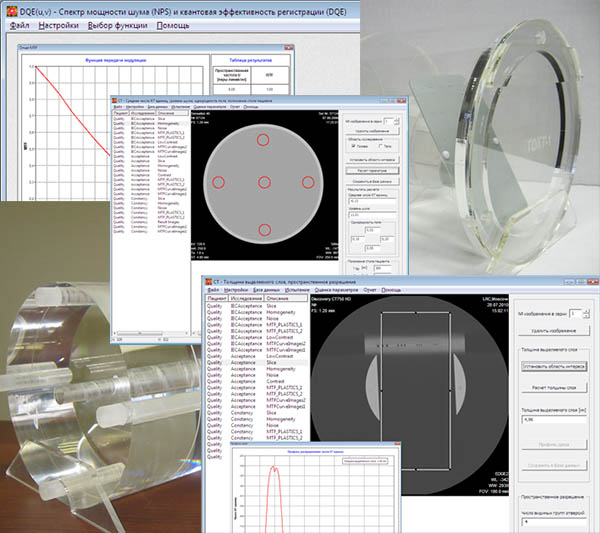Select Acceptance Slice row in slice thickness window
The image size is (600, 533).
tap(257, 362)
